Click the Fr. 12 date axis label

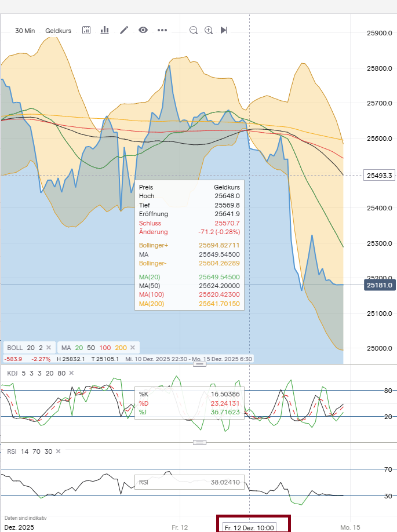[x=180, y=527]
